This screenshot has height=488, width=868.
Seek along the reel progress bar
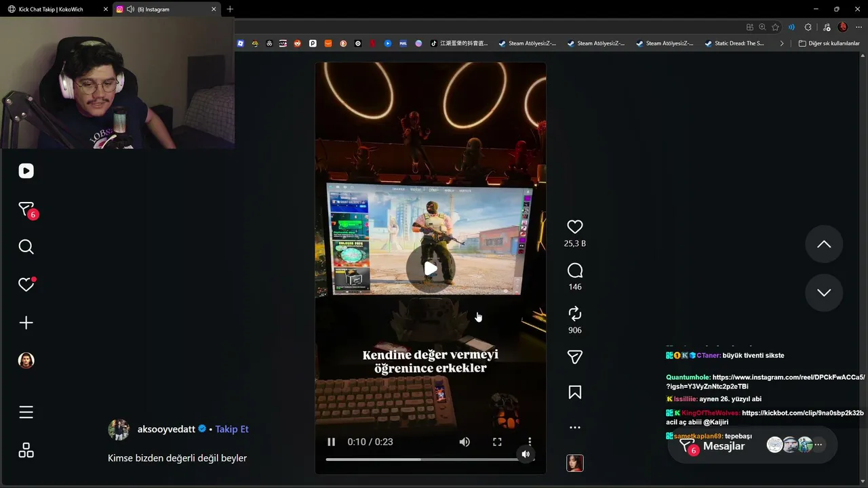pyautogui.click(x=429, y=460)
